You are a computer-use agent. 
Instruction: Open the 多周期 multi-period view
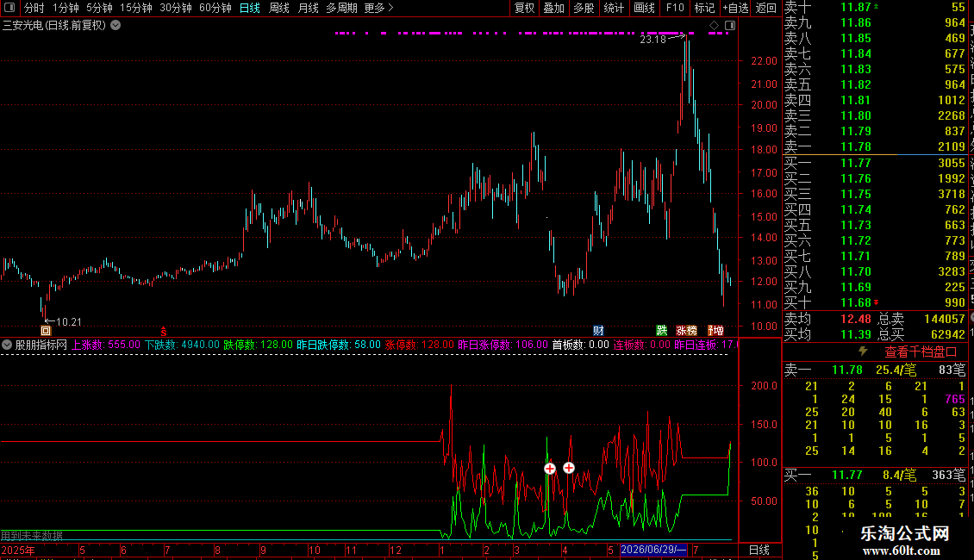coord(341,8)
